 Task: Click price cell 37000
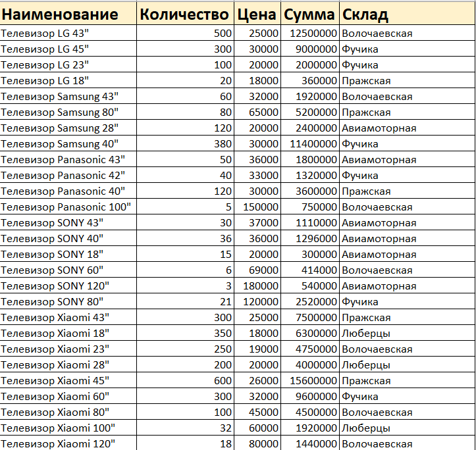point(257,222)
